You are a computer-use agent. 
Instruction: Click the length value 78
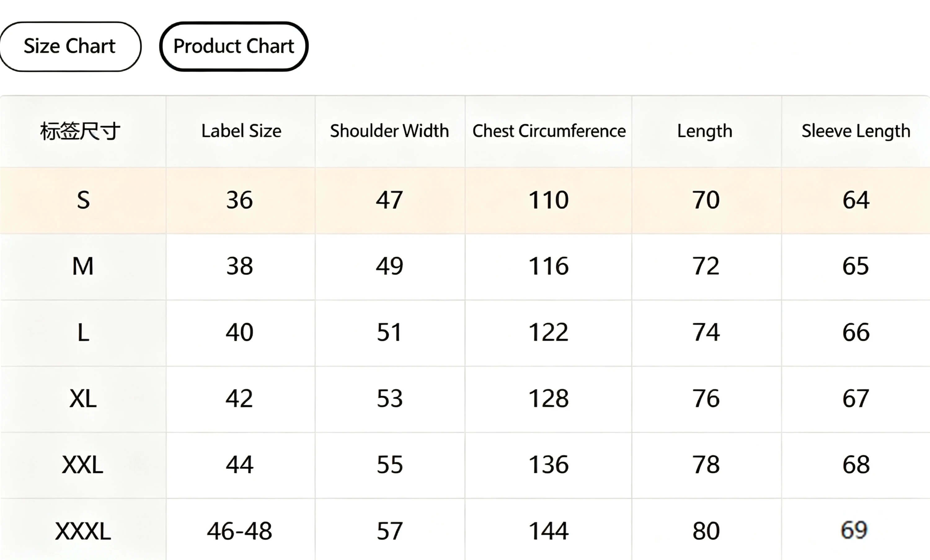point(706,465)
